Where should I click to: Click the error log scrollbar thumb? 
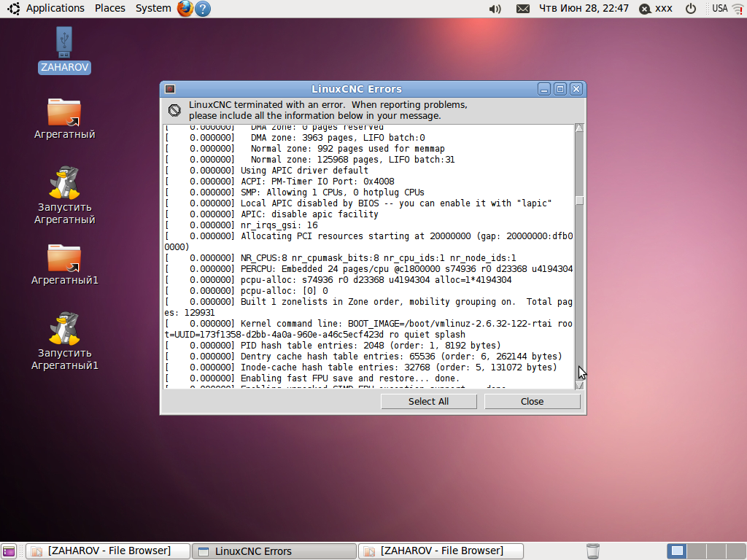click(579, 201)
